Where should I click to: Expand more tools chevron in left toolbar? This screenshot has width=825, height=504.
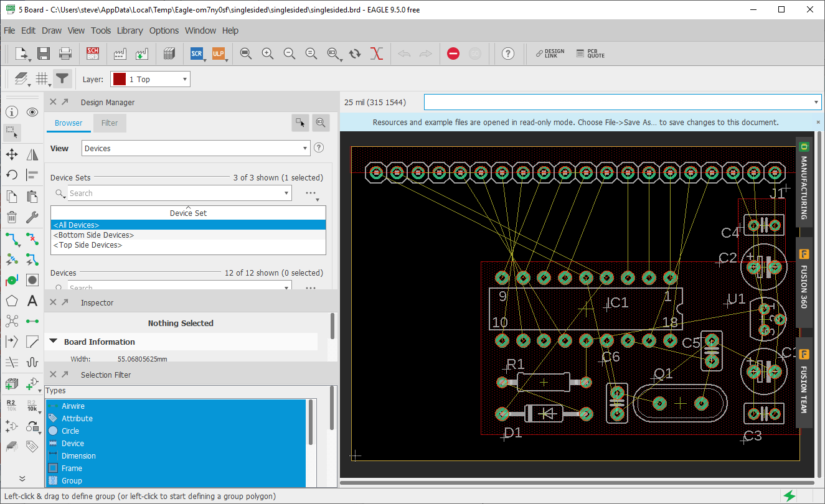[22, 478]
